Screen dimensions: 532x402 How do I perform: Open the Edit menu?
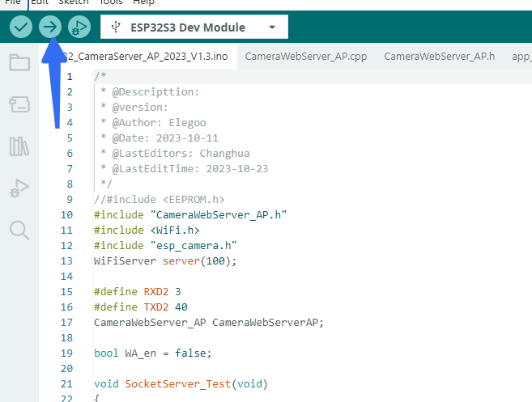(x=40, y=2)
